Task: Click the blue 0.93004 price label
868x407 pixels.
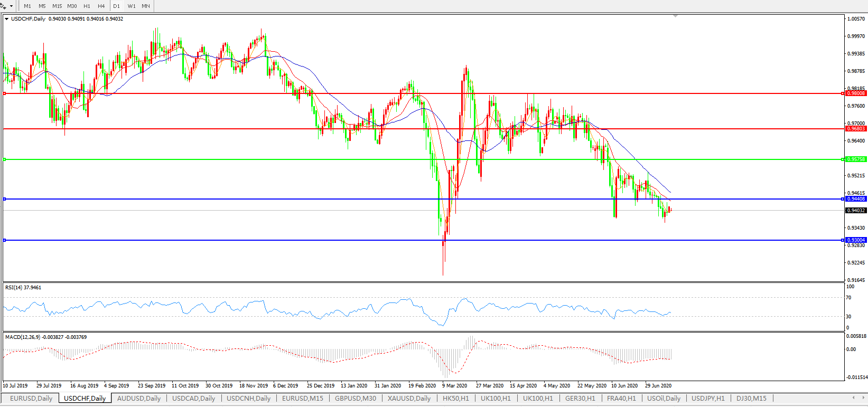Action: (x=856, y=240)
